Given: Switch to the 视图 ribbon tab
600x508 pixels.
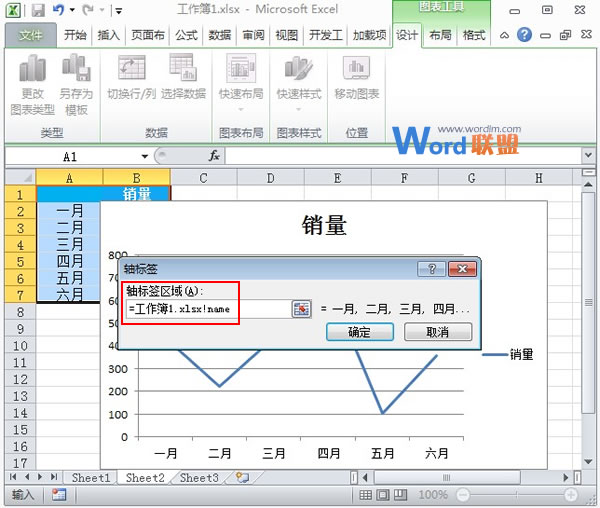Looking at the screenshot, I should pos(287,36).
